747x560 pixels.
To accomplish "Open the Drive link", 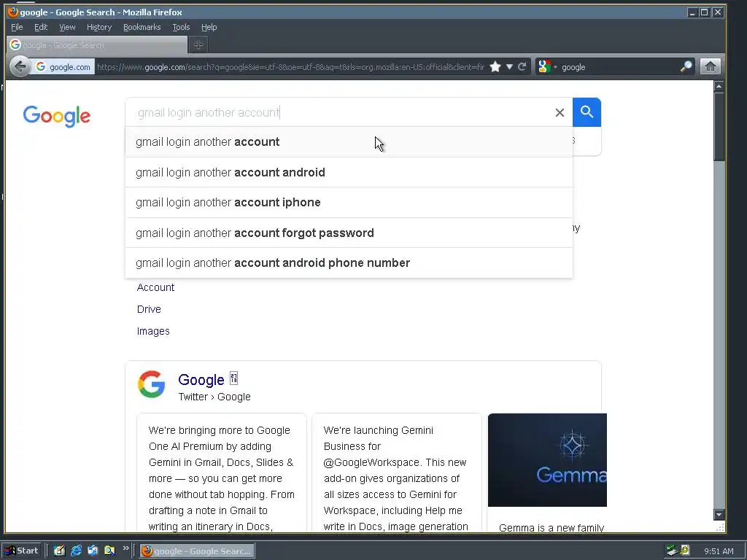I will pos(149,309).
